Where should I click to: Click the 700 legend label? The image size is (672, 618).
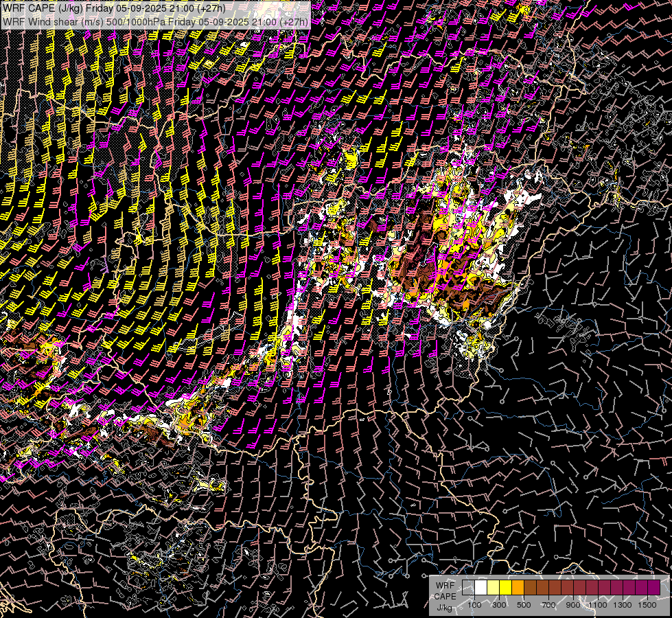tap(548, 605)
